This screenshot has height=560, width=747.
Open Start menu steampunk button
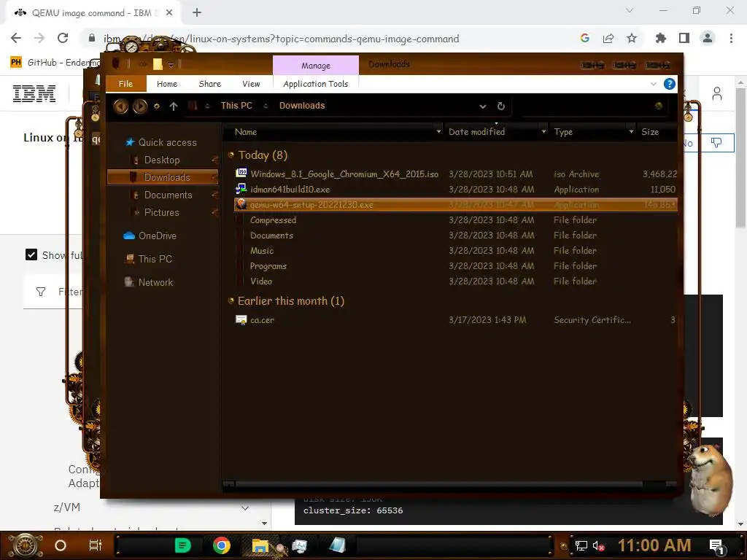point(26,545)
